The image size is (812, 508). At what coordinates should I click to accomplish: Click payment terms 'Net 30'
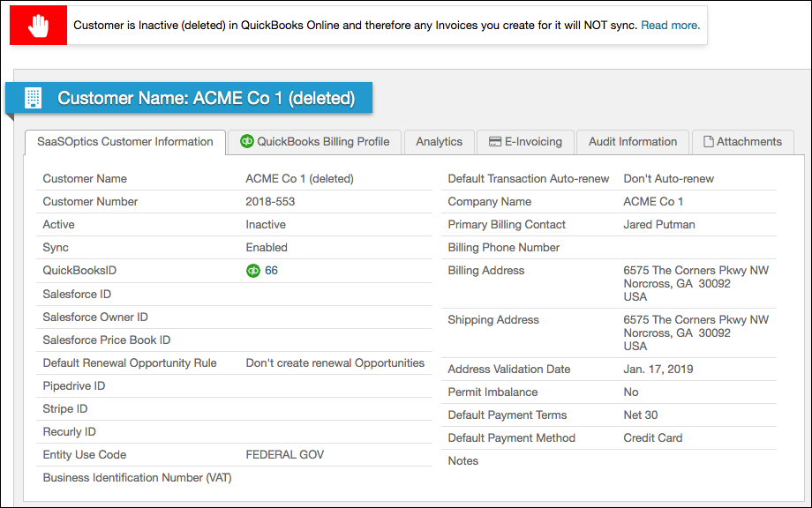pyautogui.click(x=641, y=415)
